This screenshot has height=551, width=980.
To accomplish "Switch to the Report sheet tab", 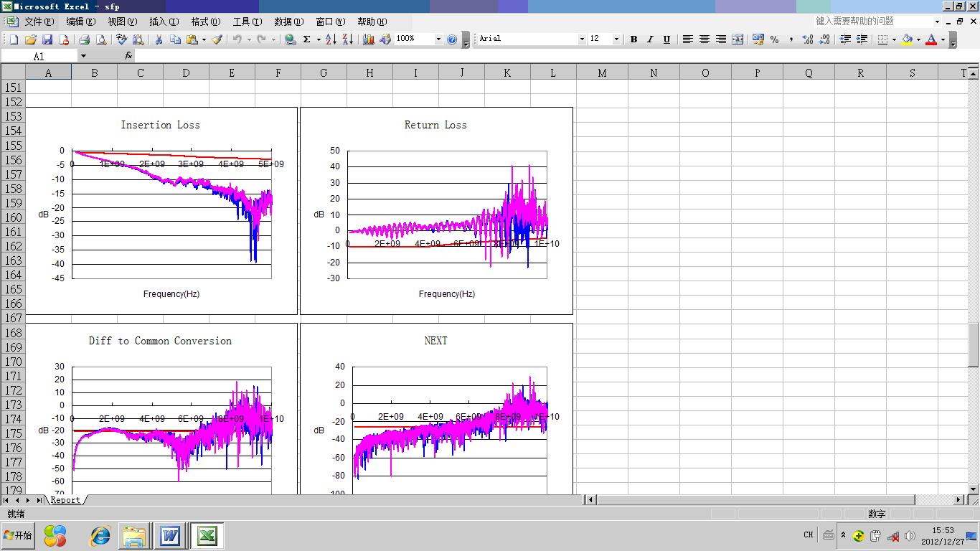I will coord(65,500).
